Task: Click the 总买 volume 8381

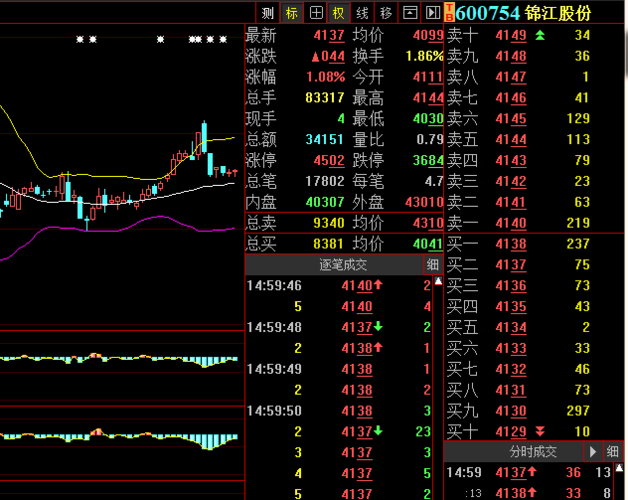Action: coord(329,244)
